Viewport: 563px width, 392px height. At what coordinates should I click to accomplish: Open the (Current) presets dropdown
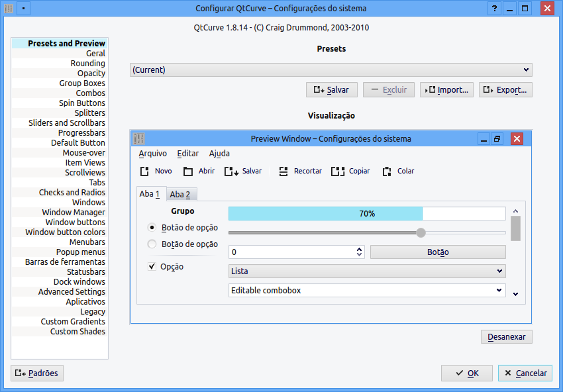click(331, 70)
